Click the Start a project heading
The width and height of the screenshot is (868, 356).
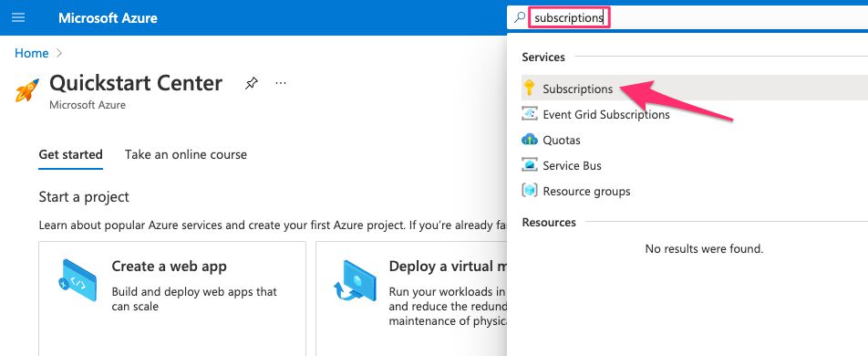pos(84,197)
